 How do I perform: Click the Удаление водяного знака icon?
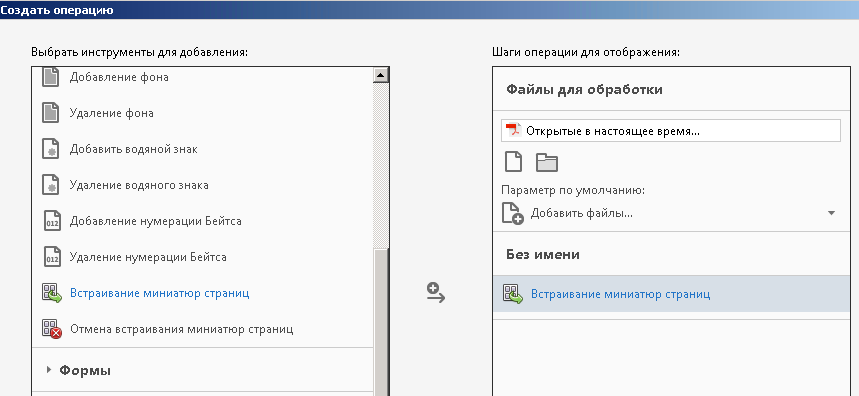[x=50, y=185]
